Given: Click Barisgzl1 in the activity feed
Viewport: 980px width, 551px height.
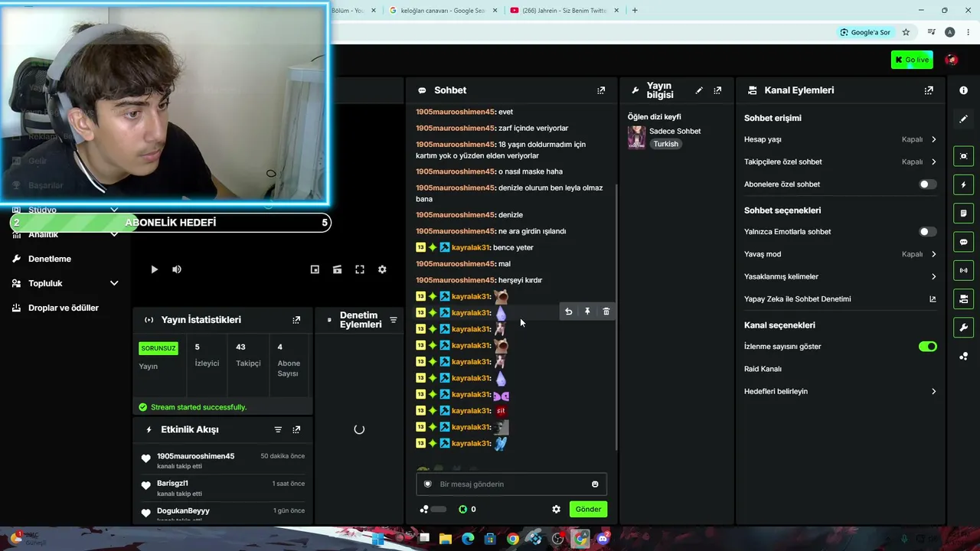Looking at the screenshot, I should (172, 484).
